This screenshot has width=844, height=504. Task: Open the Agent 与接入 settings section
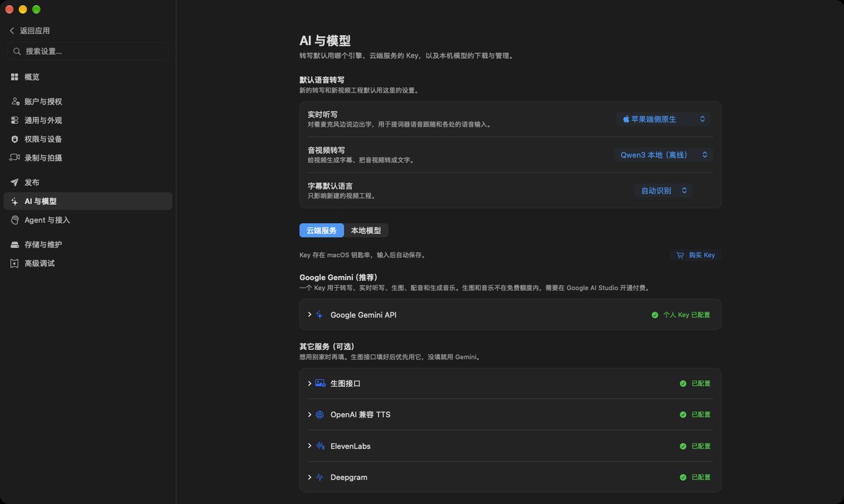point(88,220)
